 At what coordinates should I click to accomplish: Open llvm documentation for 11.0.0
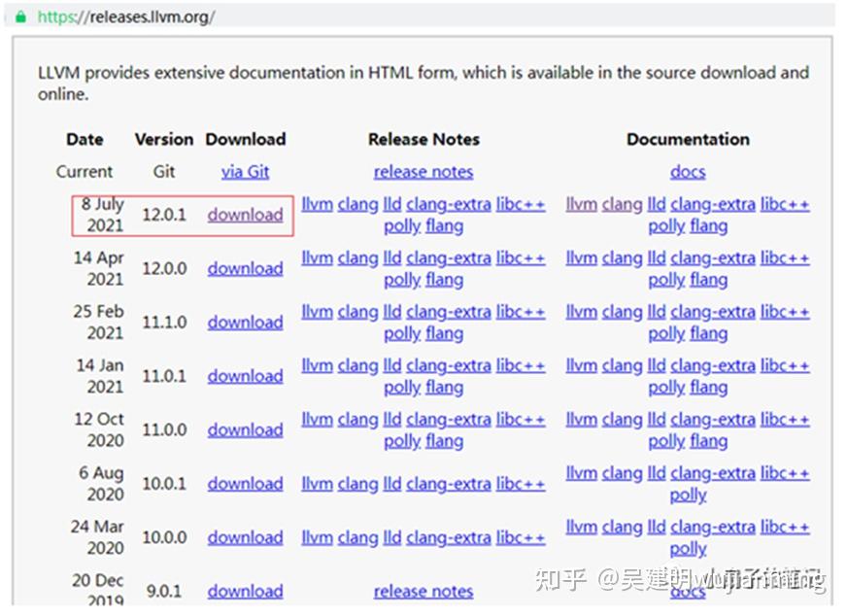pos(581,420)
